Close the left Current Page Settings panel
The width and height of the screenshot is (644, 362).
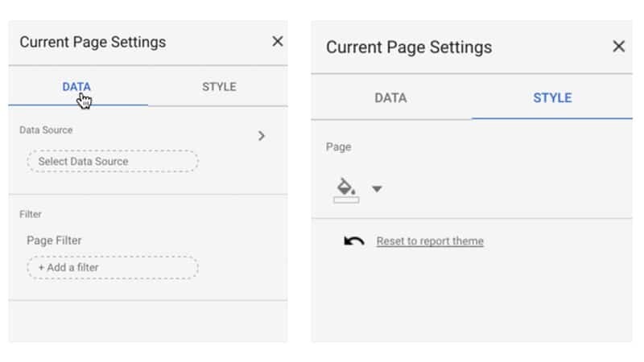point(277,42)
